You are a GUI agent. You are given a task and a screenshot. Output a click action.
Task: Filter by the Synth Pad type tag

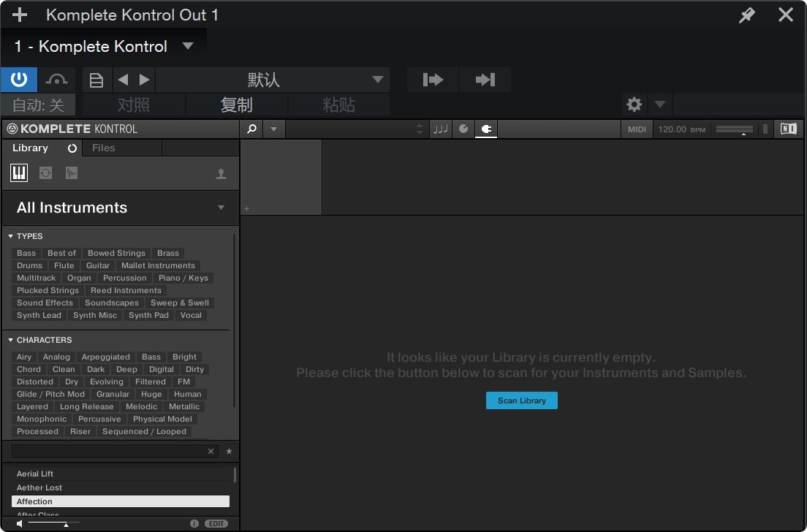(x=148, y=315)
